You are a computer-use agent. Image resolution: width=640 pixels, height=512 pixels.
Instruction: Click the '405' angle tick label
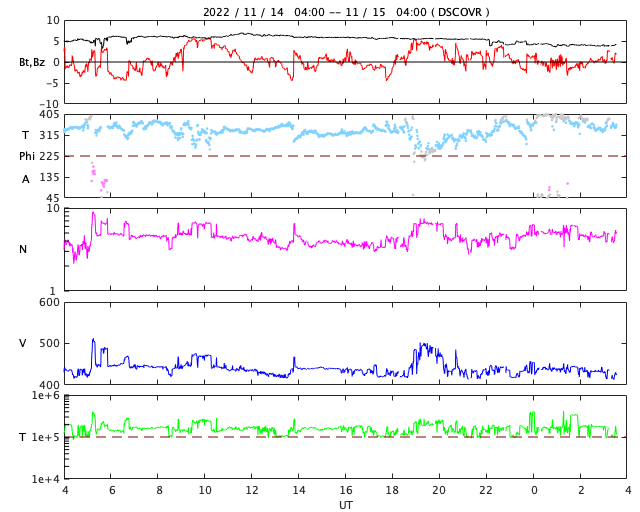(x=49, y=115)
